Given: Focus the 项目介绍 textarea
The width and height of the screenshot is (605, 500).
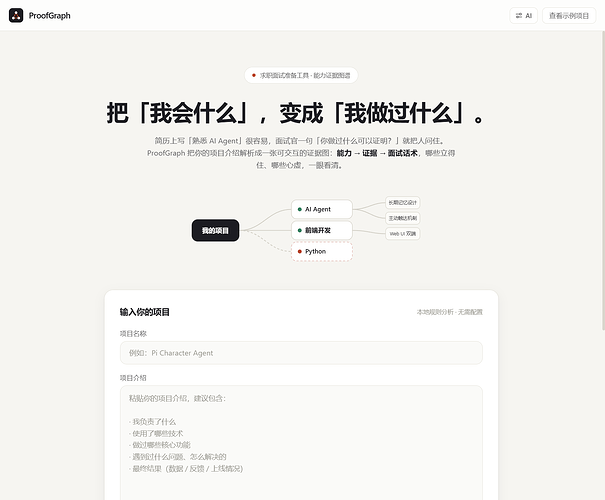Looking at the screenshot, I should [x=301, y=443].
